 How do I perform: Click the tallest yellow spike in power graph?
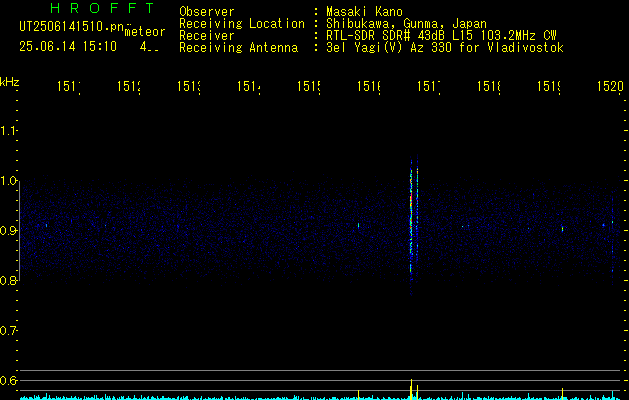tap(411, 389)
